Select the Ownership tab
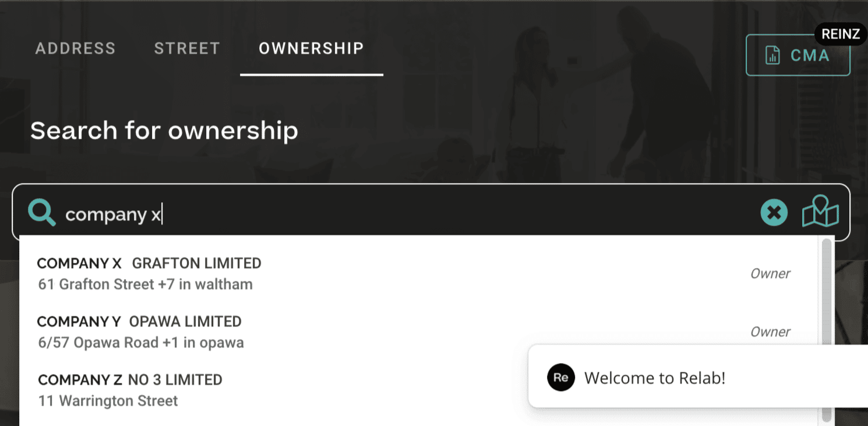 point(312,48)
